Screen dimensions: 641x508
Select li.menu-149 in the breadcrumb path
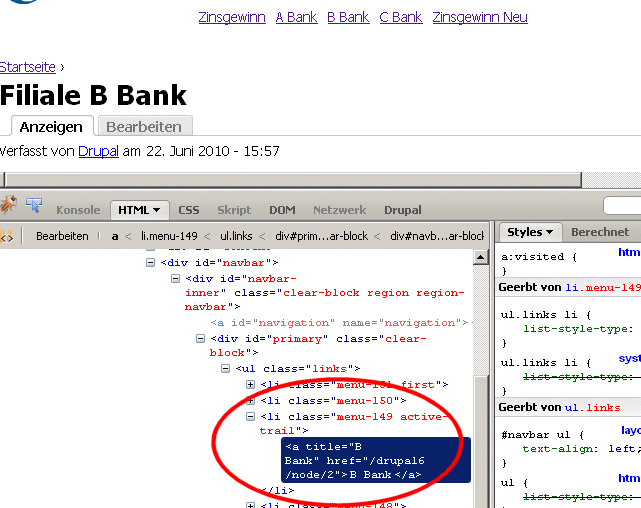pyautogui.click(x=170, y=236)
